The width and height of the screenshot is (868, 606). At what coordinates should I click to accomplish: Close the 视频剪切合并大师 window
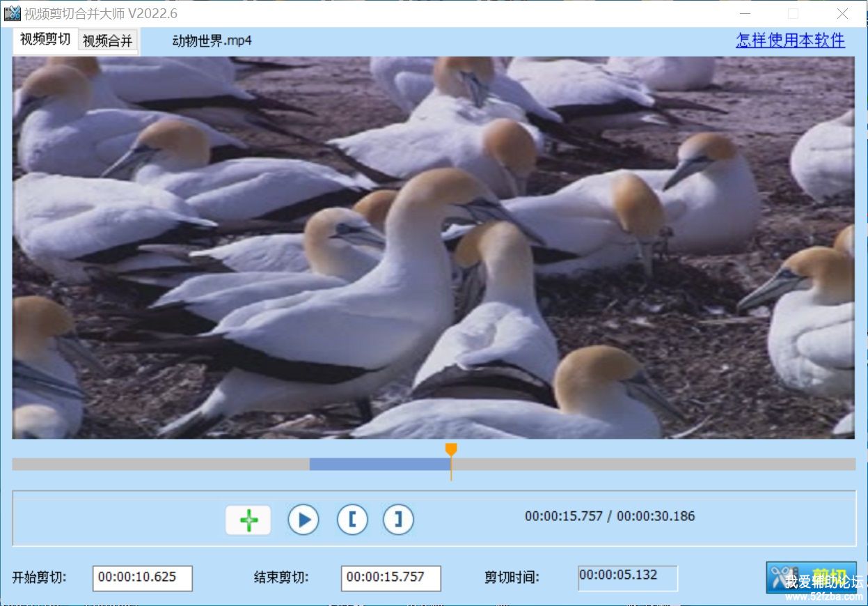point(843,13)
